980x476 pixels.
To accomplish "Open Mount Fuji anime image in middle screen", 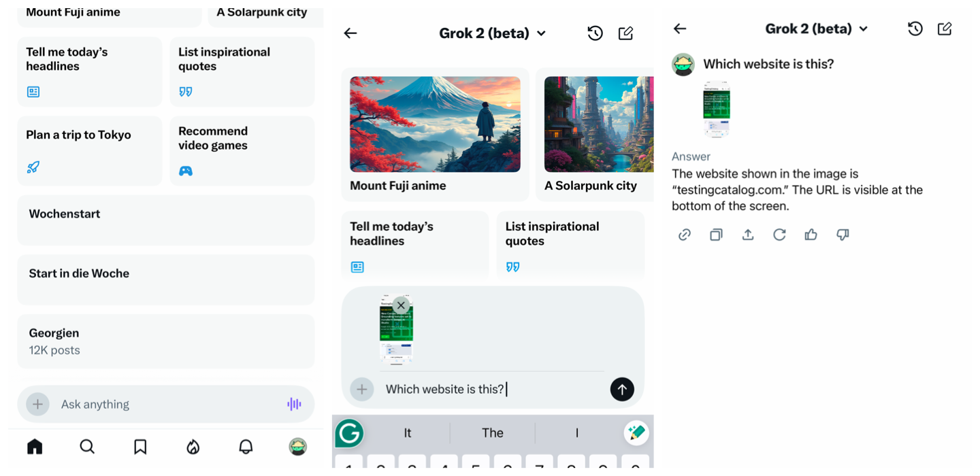I will pos(435,124).
